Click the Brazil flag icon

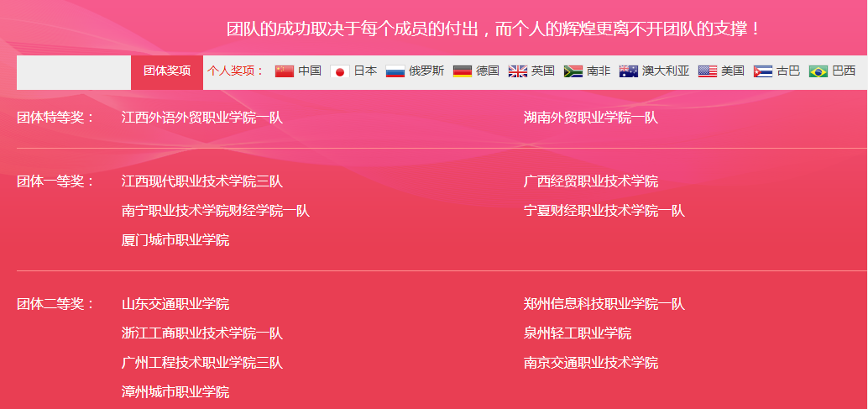(x=818, y=71)
